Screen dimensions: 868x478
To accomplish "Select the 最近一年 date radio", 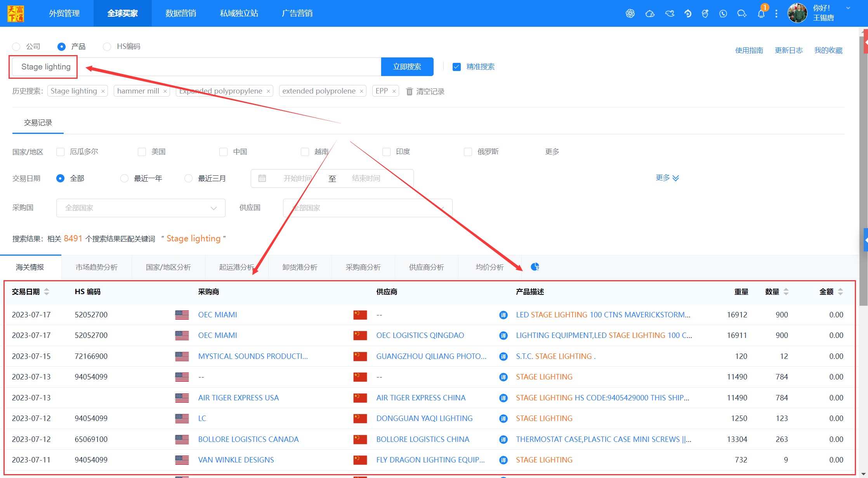I will (124, 178).
